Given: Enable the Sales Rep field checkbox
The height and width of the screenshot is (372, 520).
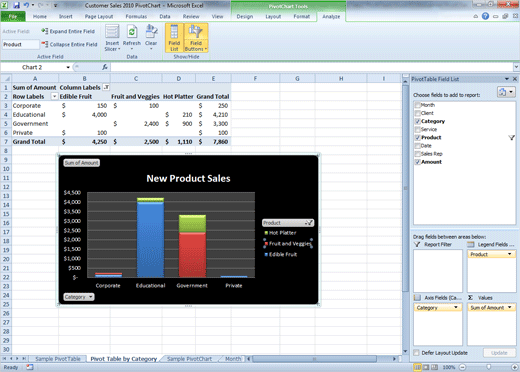Looking at the screenshot, I should pyautogui.click(x=417, y=154).
